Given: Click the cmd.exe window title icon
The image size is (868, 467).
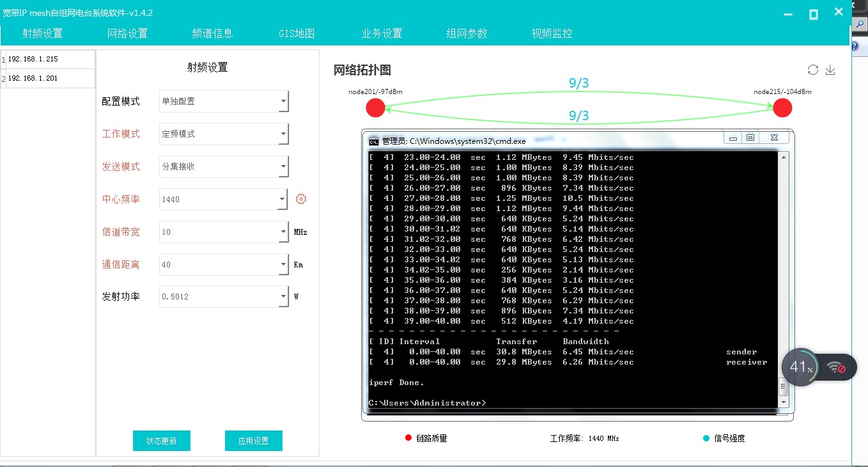Looking at the screenshot, I should coord(373,141).
